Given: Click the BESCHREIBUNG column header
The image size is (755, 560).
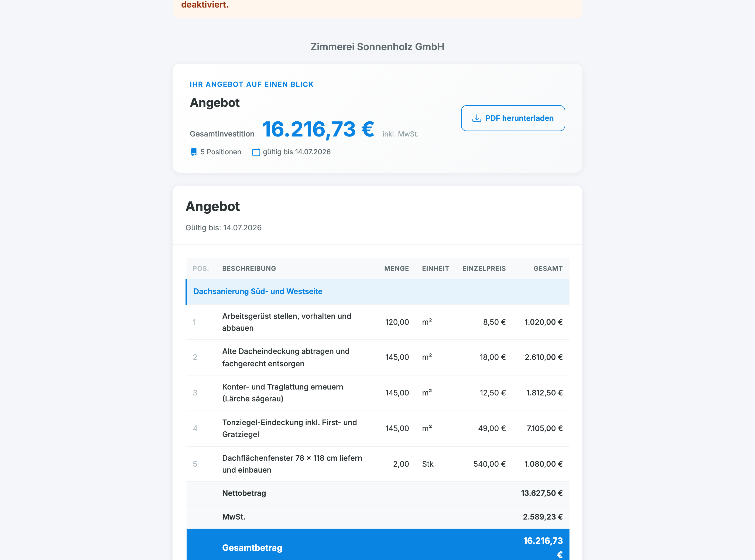Looking at the screenshot, I should point(249,268).
